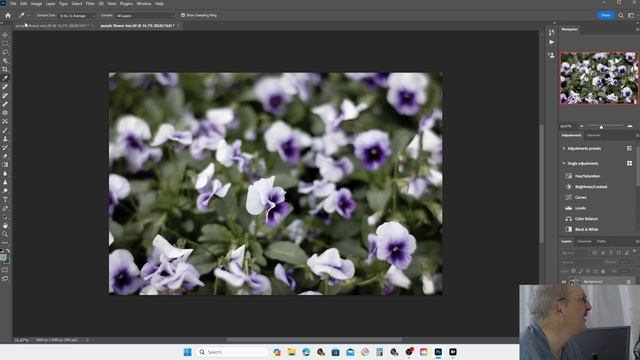Image resolution: width=640 pixels, height=360 pixels.
Task: Select the Gradient tool
Action: click(5, 164)
